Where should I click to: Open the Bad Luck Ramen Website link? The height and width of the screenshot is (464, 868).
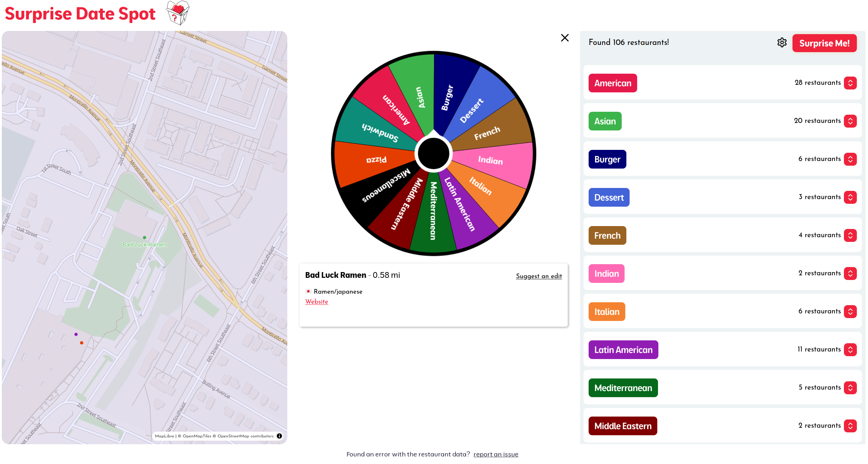click(316, 302)
